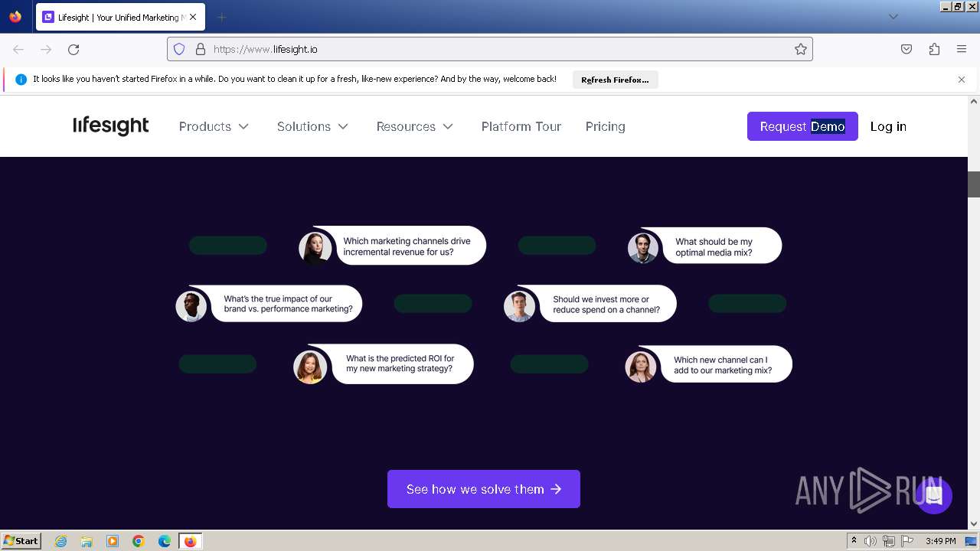
Task: Click the optimal media mix bubble
Action: 721,246
